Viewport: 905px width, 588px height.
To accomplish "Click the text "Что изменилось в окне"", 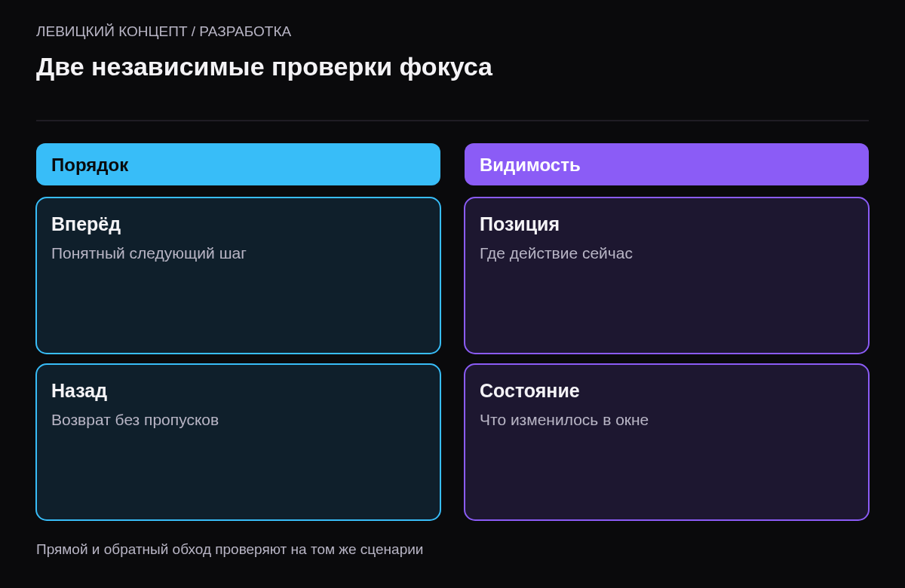I will pyautogui.click(x=564, y=420).
